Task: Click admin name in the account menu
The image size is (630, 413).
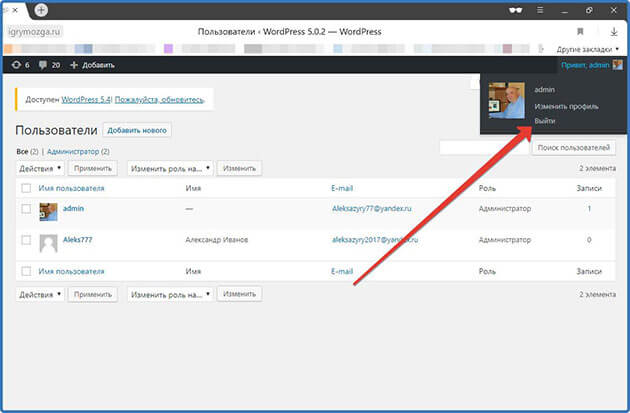Action: click(x=544, y=90)
